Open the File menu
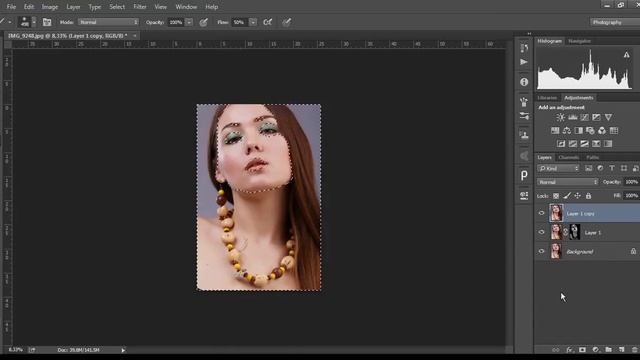This screenshot has width=640, height=360. [11, 7]
